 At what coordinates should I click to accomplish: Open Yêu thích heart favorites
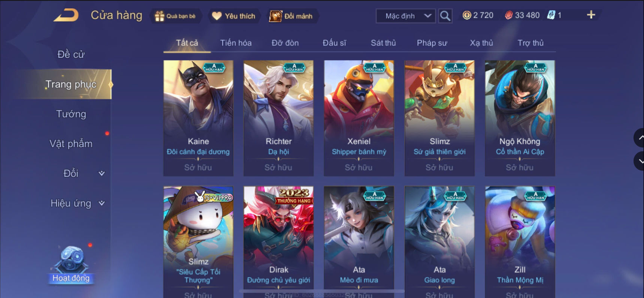point(217,16)
